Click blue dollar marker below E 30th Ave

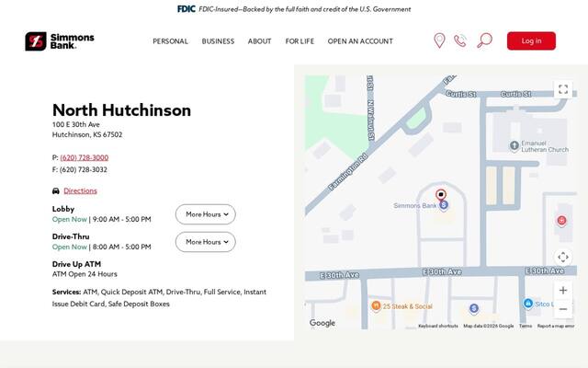click(x=474, y=309)
